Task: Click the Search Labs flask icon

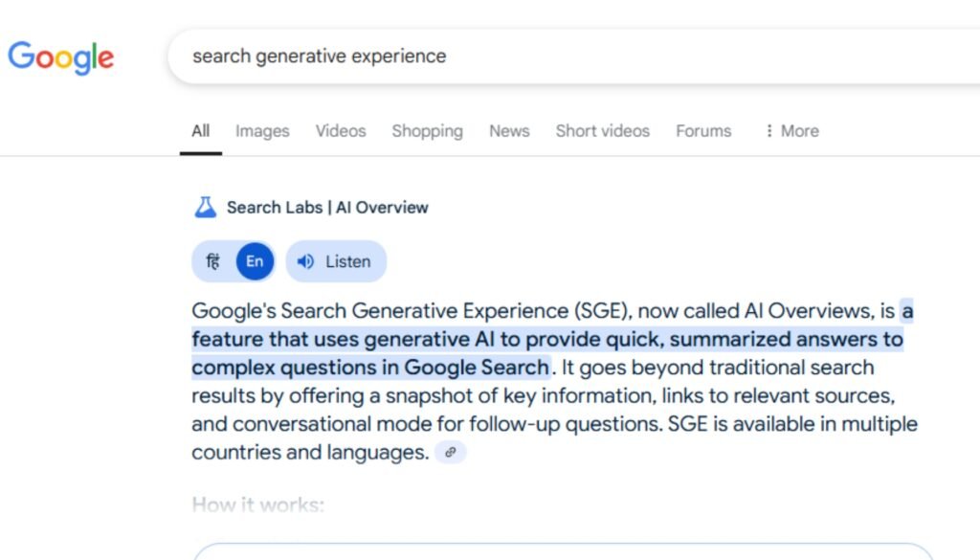Action: pyautogui.click(x=205, y=207)
